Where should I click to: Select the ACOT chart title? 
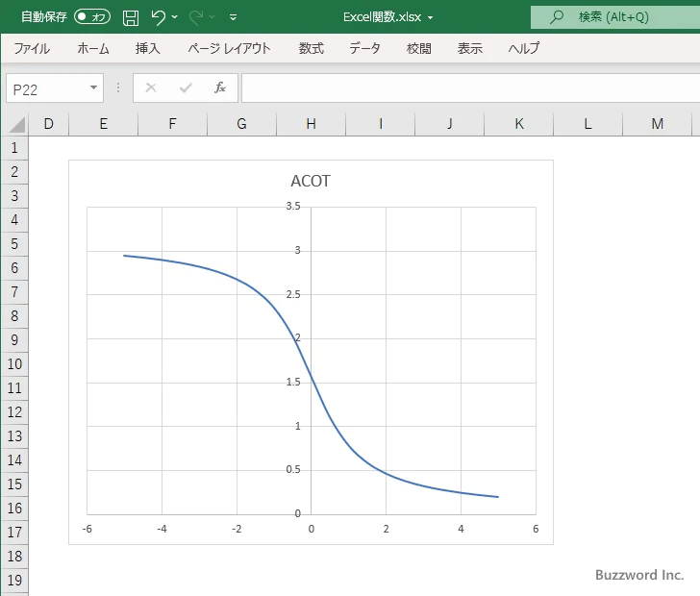click(x=311, y=181)
